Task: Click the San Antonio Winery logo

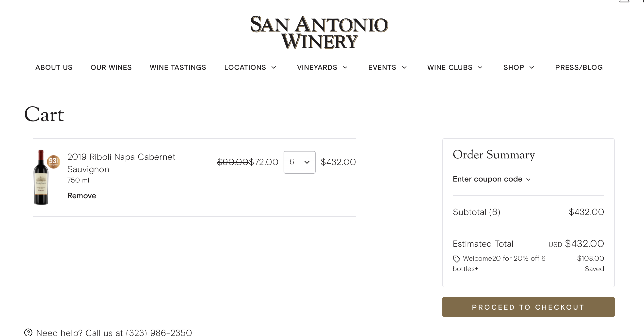Action: click(x=319, y=32)
